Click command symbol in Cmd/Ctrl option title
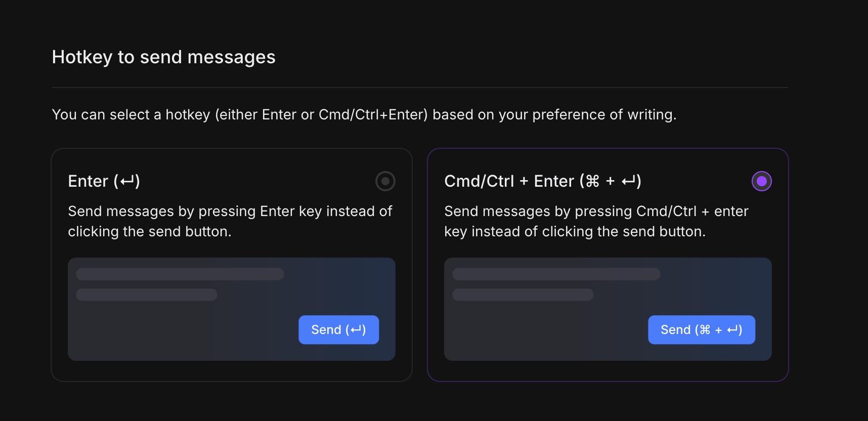The image size is (868, 421). (x=592, y=181)
